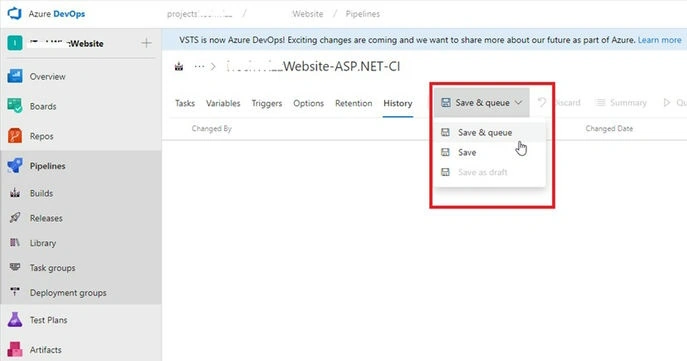Open the Pipelines hub icon
The height and width of the screenshot is (361, 687).
(x=15, y=166)
